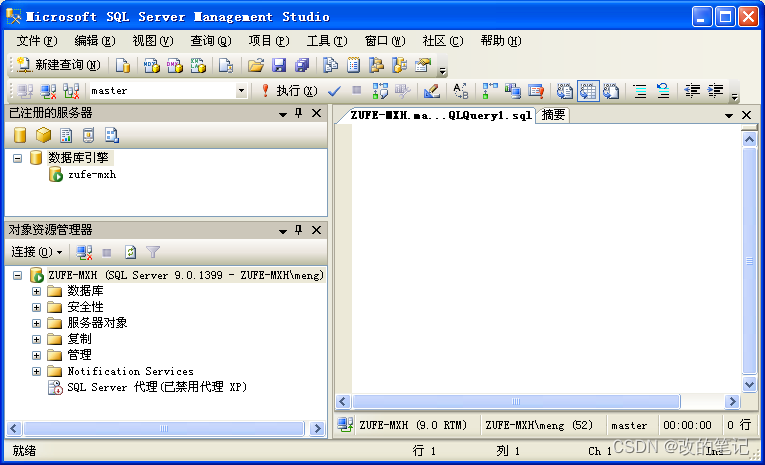The image size is (765, 465).
Task: Toggle Include Actual Execution Plan
Action: 489,91
